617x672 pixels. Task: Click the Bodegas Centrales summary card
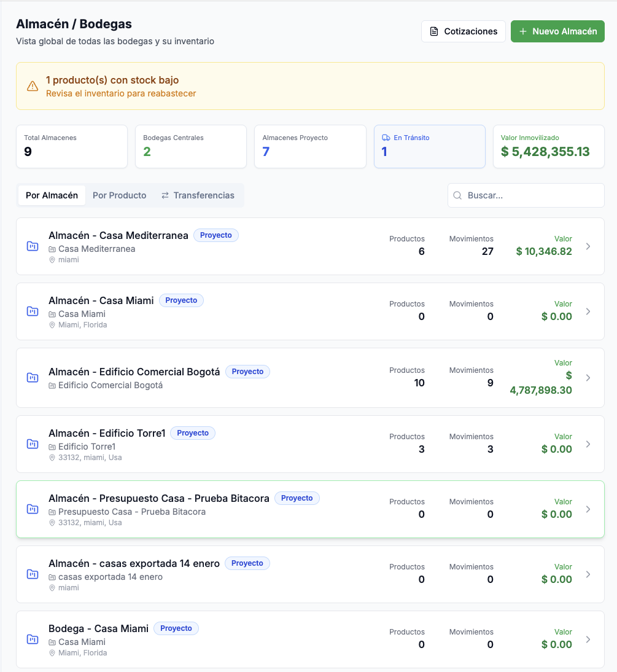pos(191,147)
